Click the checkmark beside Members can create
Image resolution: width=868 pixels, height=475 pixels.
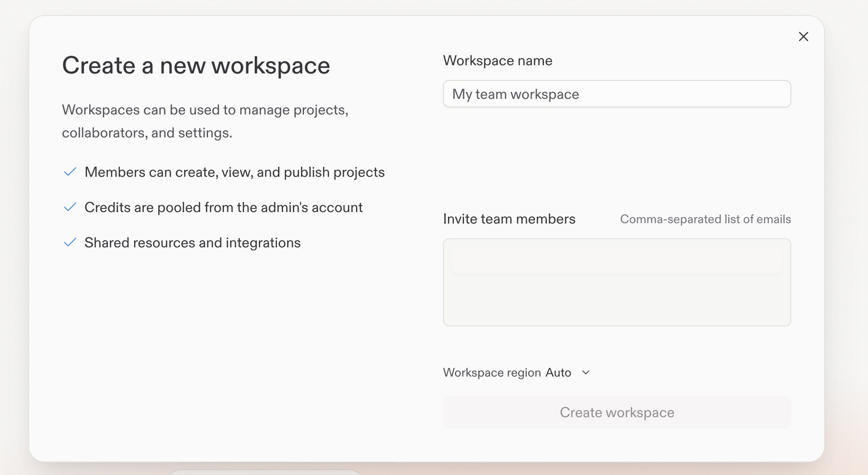pos(70,172)
